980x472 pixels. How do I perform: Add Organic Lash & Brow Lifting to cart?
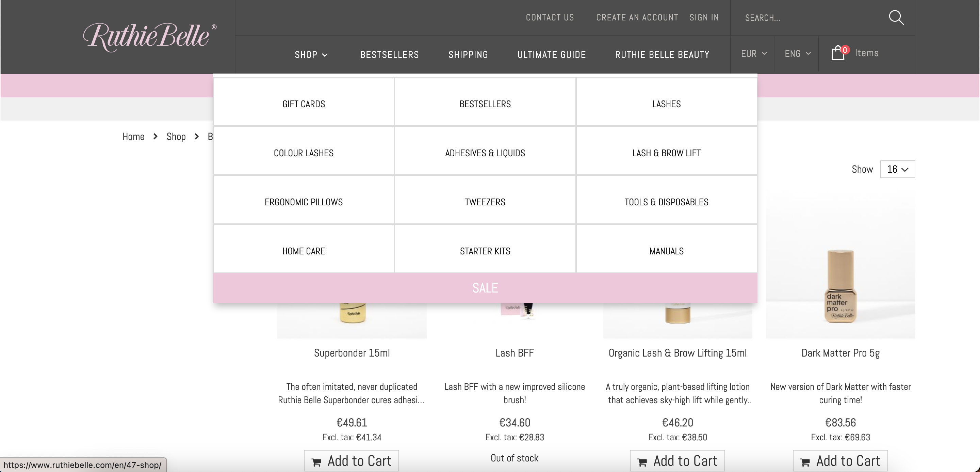coord(677,461)
